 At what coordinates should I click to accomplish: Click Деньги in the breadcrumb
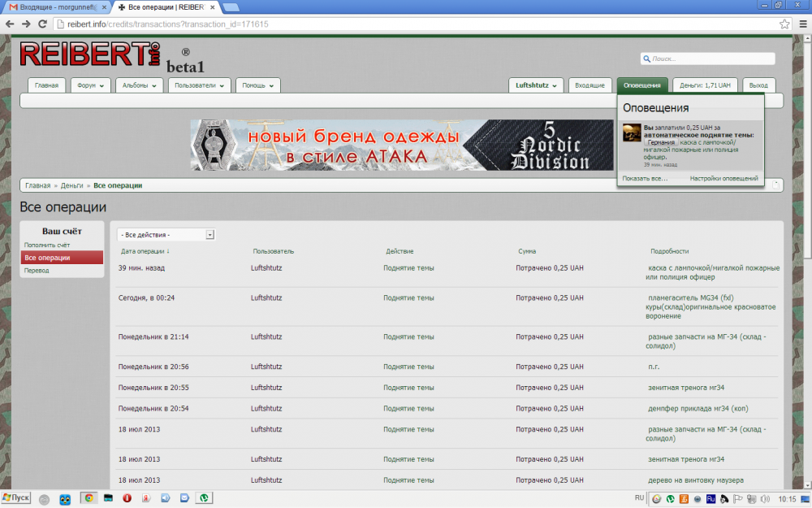(71, 185)
